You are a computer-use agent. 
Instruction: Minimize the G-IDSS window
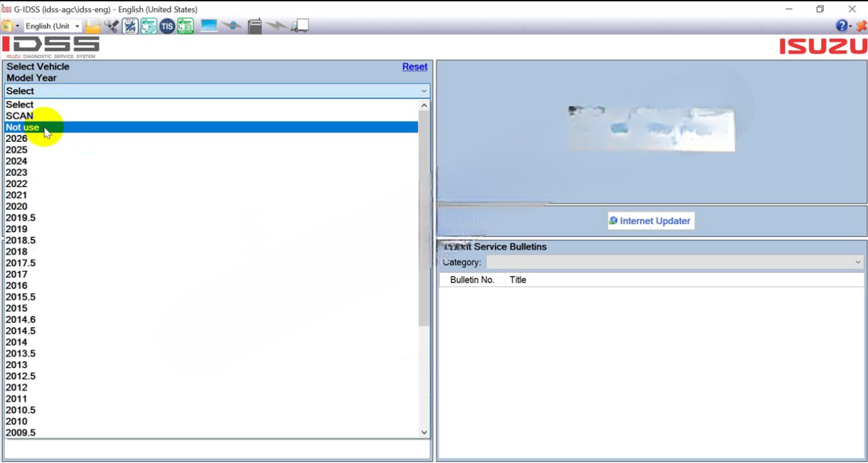pos(790,9)
